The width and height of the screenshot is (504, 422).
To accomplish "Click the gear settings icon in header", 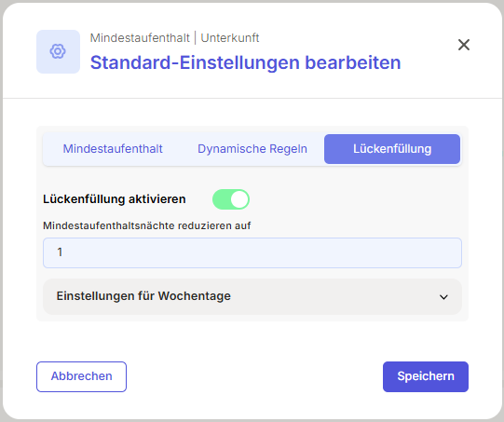I will click(58, 51).
